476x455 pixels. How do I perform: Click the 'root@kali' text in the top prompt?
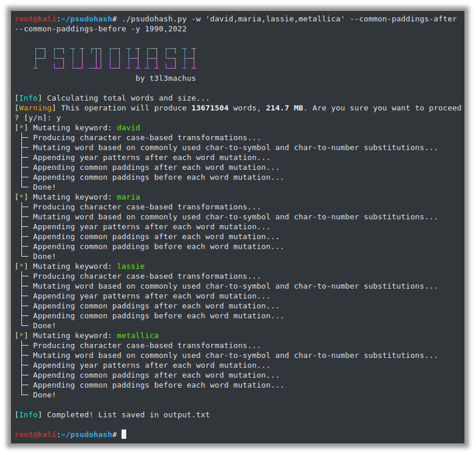pos(35,19)
